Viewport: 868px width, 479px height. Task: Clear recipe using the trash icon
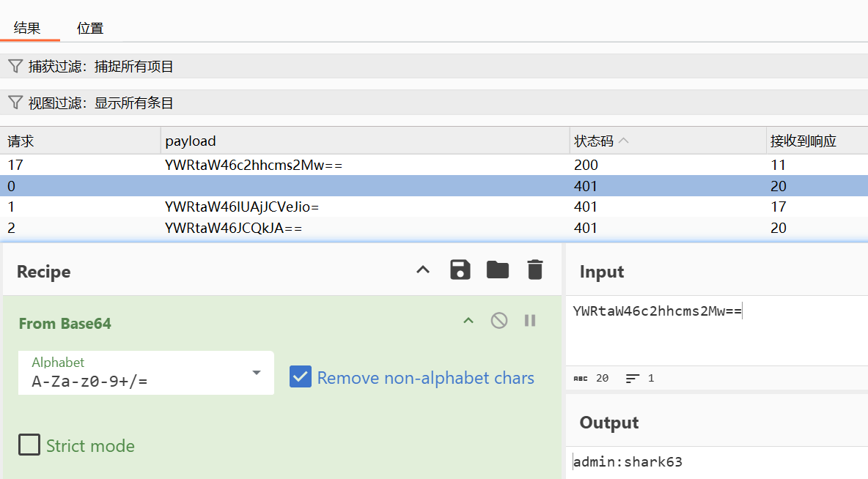click(x=535, y=270)
